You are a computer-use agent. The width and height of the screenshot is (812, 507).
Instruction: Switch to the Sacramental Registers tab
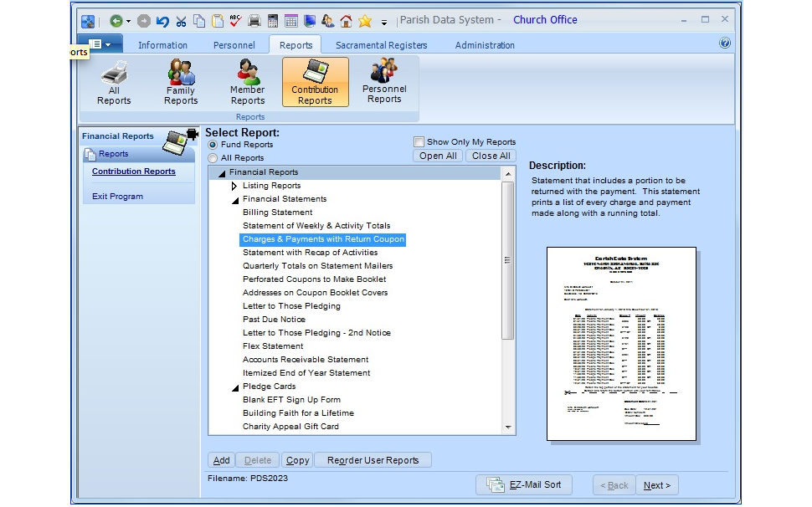pyautogui.click(x=381, y=45)
